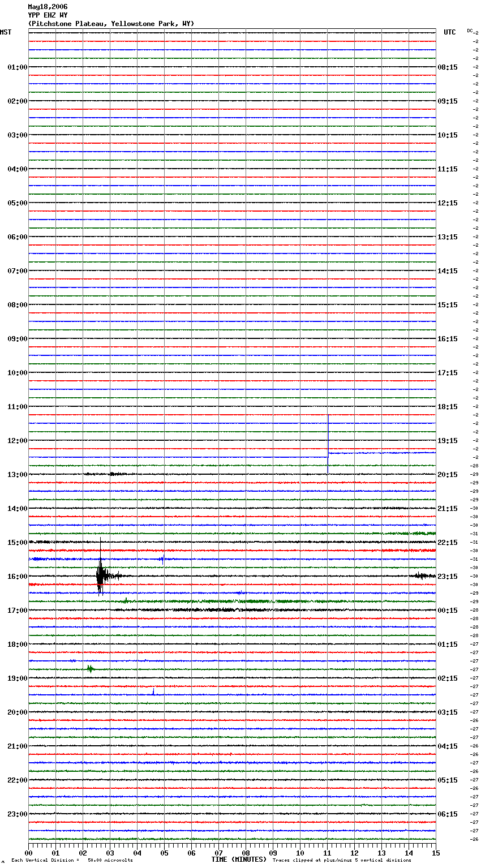Click the 08:15 UTC time label
Image resolution: width=481 pixels, height=868 pixels.
[448, 67]
